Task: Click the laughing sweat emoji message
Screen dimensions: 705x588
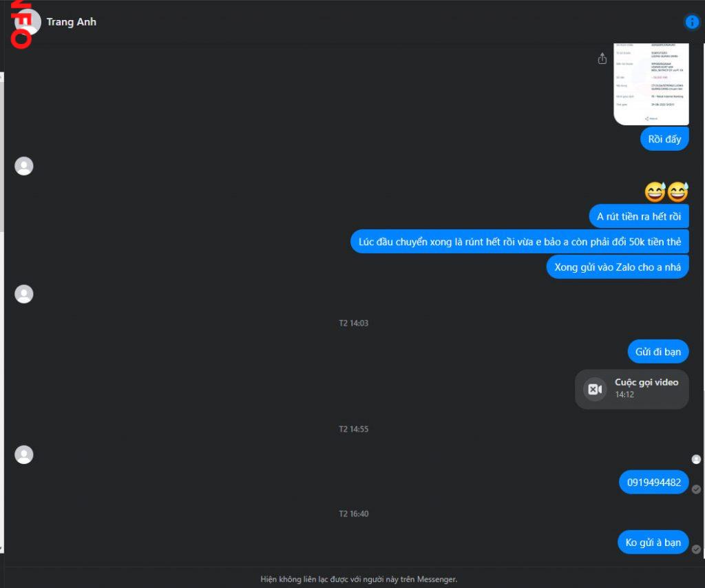Action: click(x=666, y=192)
